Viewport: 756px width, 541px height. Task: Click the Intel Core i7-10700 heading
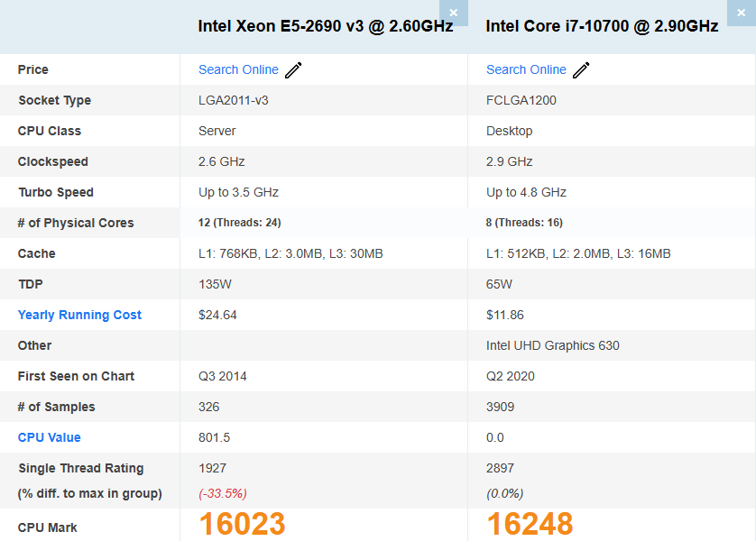602,26
